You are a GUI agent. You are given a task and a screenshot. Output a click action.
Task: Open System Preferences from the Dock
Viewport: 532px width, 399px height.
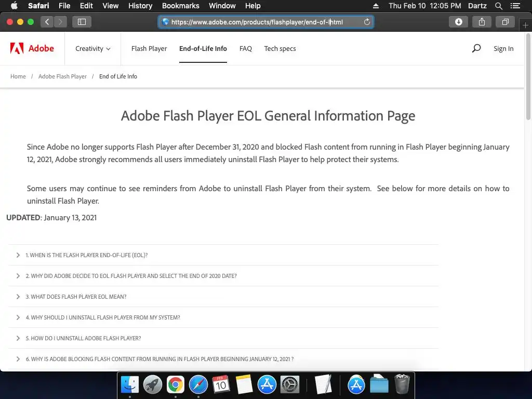coord(289,385)
